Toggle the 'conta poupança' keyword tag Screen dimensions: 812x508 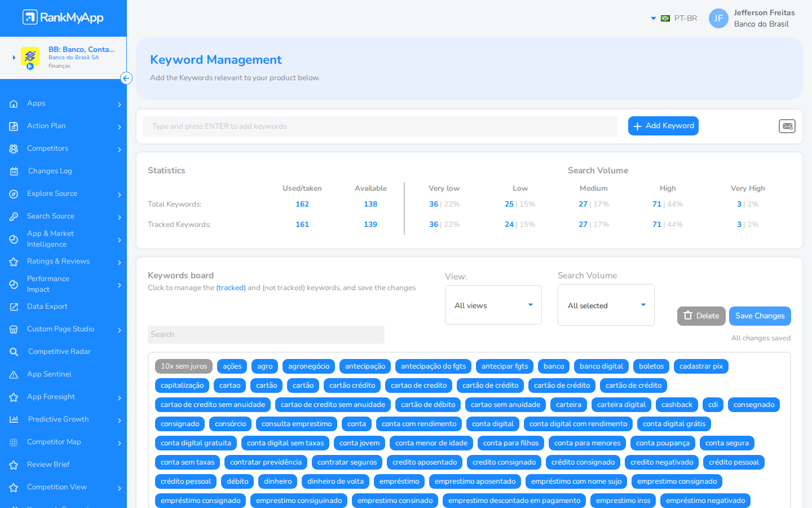[663, 443]
